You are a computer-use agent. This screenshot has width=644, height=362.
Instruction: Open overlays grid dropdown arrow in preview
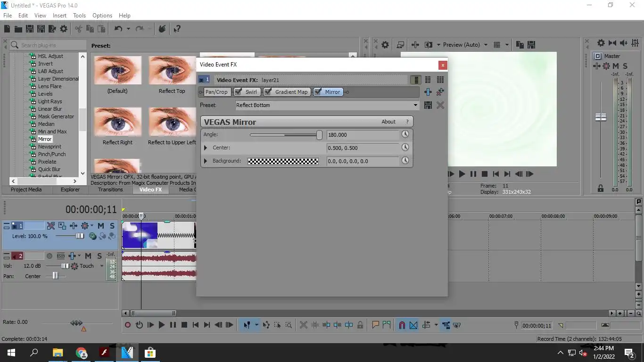click(x=507, y=45)
